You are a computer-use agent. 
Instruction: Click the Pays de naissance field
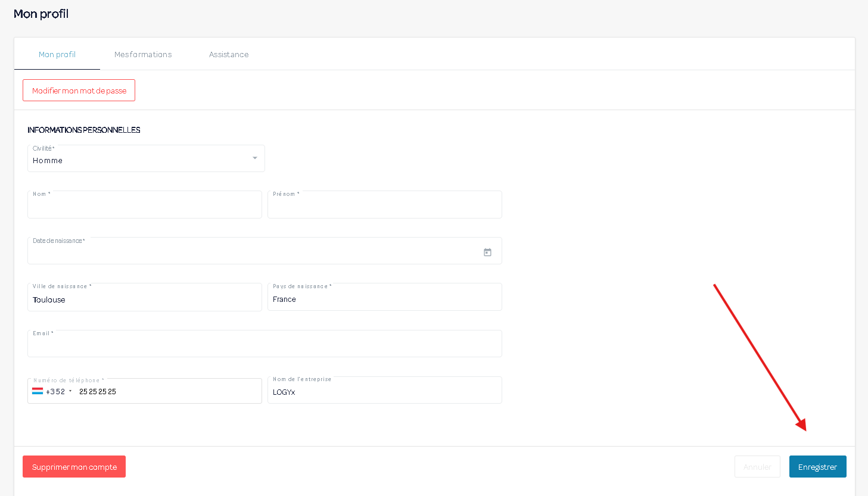point(384,300)
